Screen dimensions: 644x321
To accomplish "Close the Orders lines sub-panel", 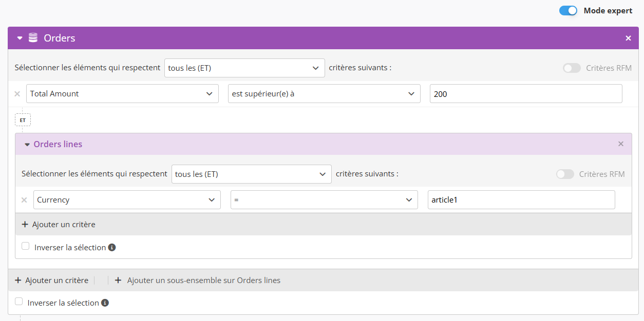I will tap(621, 144).
